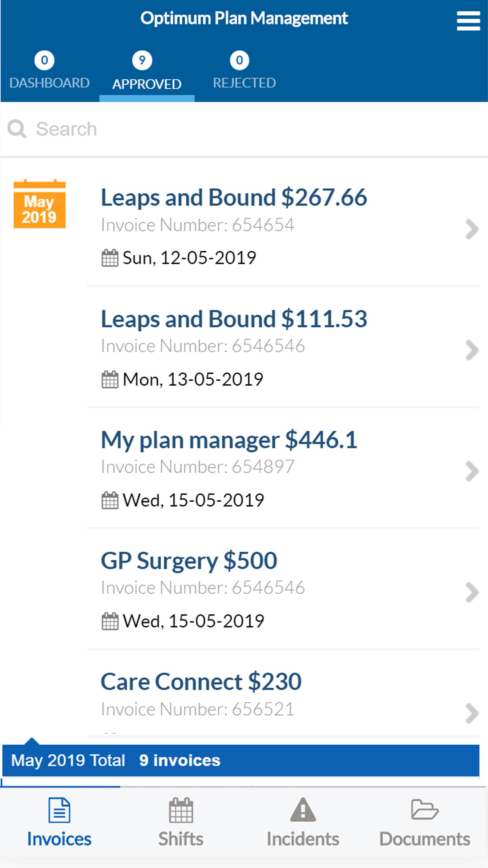Open the Documents folder icon
The width and height of the screenshot is (488, 868).
(x=425, y=809)
